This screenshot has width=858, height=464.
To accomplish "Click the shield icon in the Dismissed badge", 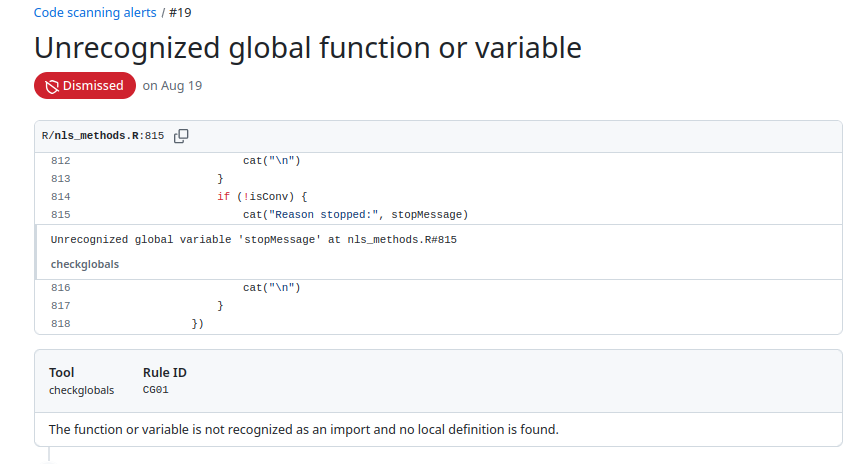I will pyautogui.click(x=51, y=86).
